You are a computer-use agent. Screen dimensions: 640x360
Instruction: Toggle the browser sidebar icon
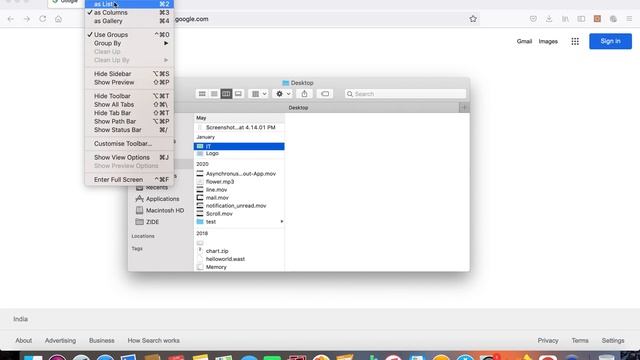point(581,19)
